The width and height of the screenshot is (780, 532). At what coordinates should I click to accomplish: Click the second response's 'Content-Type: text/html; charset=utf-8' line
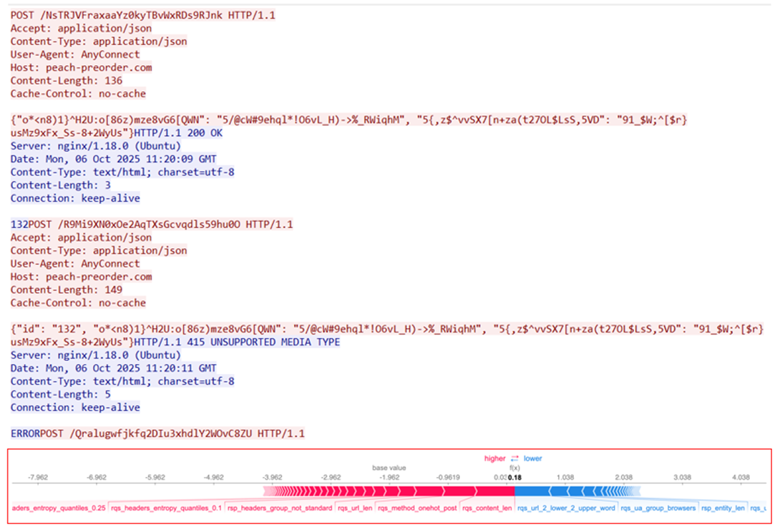[122, 381]
